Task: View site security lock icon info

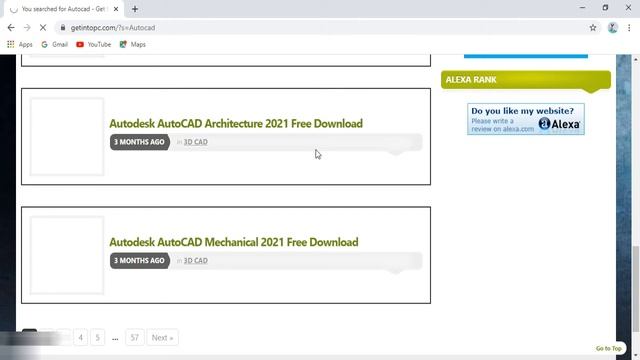Action: [62, 28]
